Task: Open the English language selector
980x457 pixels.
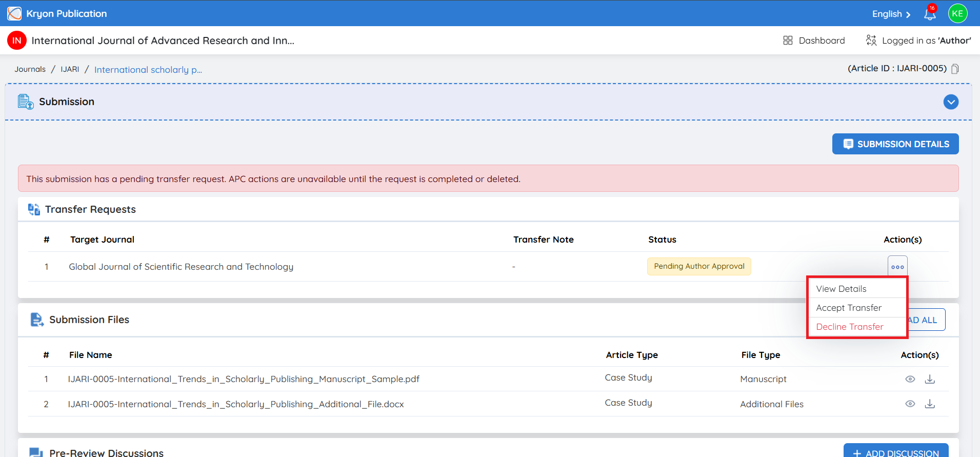Action: (x=891, y=14)
